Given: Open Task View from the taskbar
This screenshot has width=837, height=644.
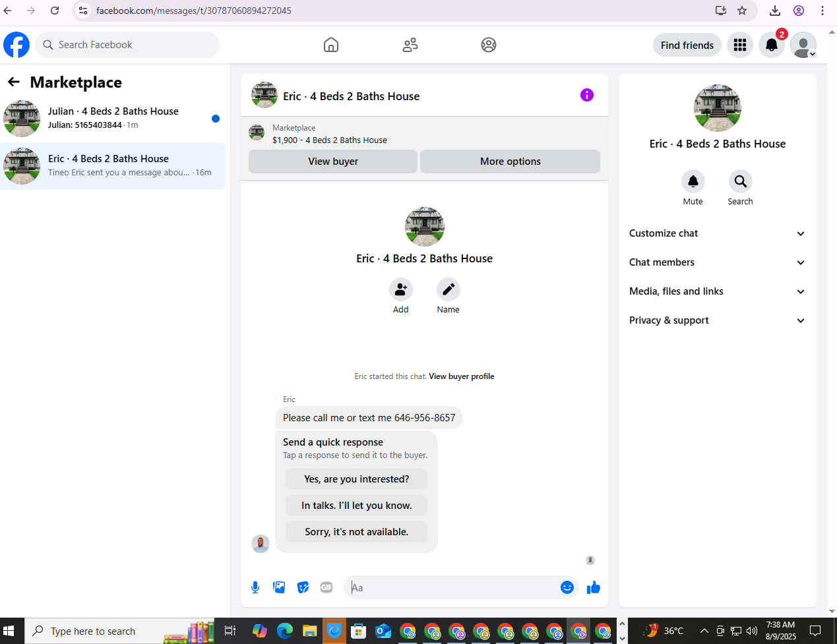Looking at the screenshot, I should point(230,631).
